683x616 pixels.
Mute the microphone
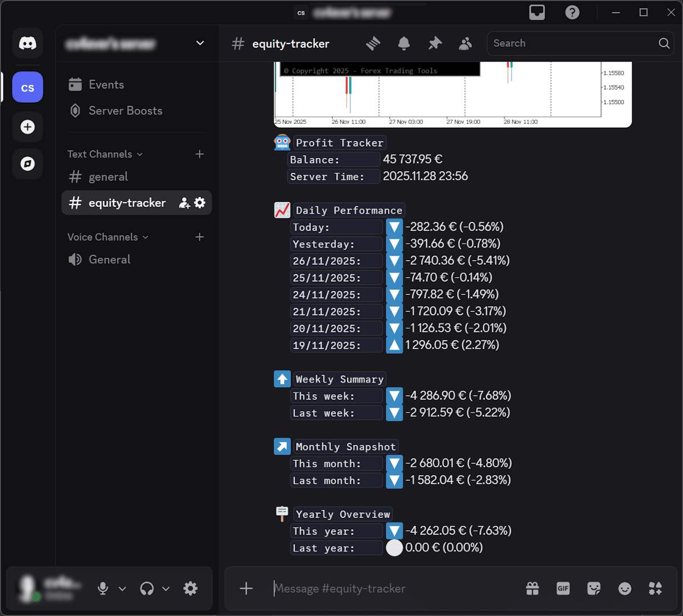click(103, 589)
